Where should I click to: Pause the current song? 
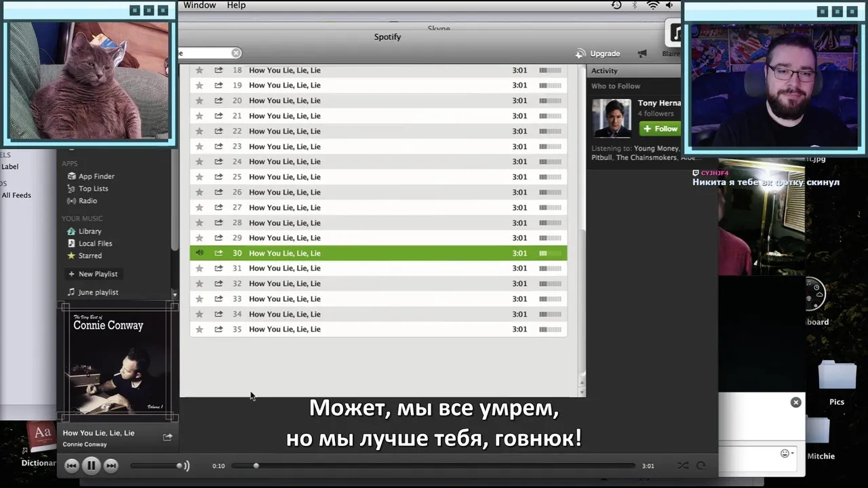[x=92, y=466]
